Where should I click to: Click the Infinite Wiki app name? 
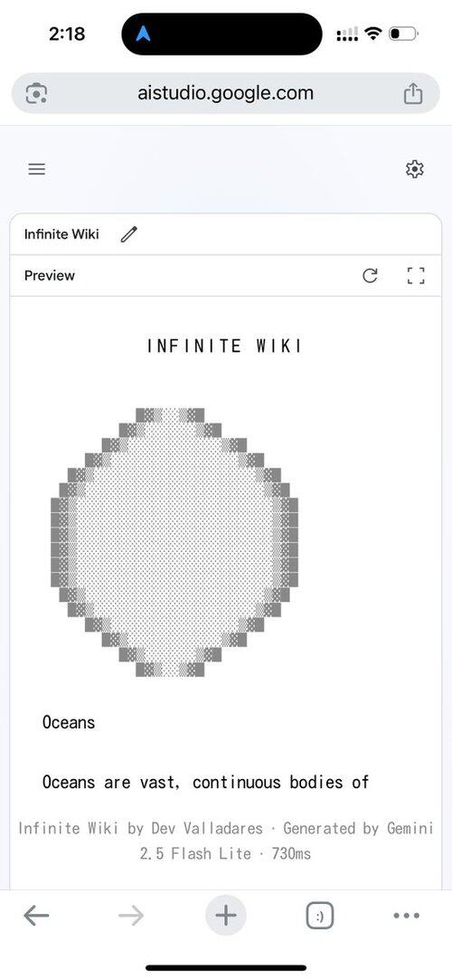pyautogui.click(x=61, y=234)
